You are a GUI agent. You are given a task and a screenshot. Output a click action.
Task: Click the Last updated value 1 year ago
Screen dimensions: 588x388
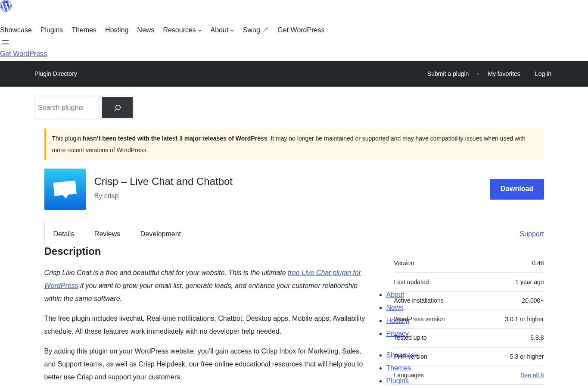[x=529, y=282]
